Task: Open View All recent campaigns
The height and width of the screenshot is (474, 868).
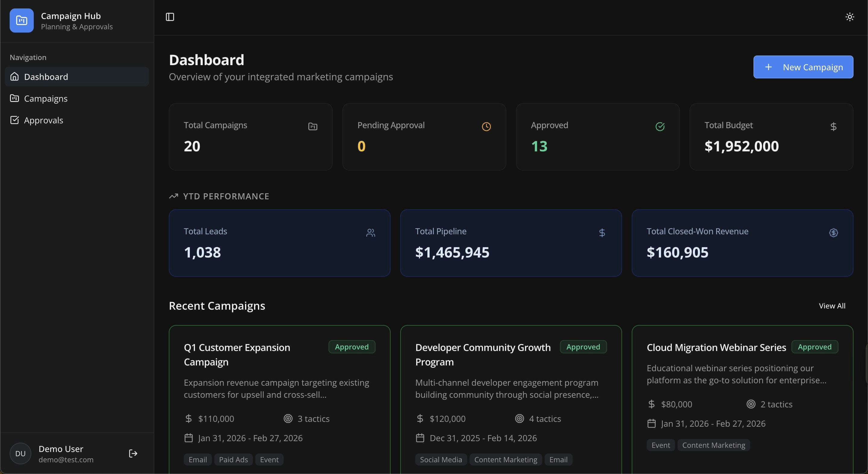Action: pos(832,306)
